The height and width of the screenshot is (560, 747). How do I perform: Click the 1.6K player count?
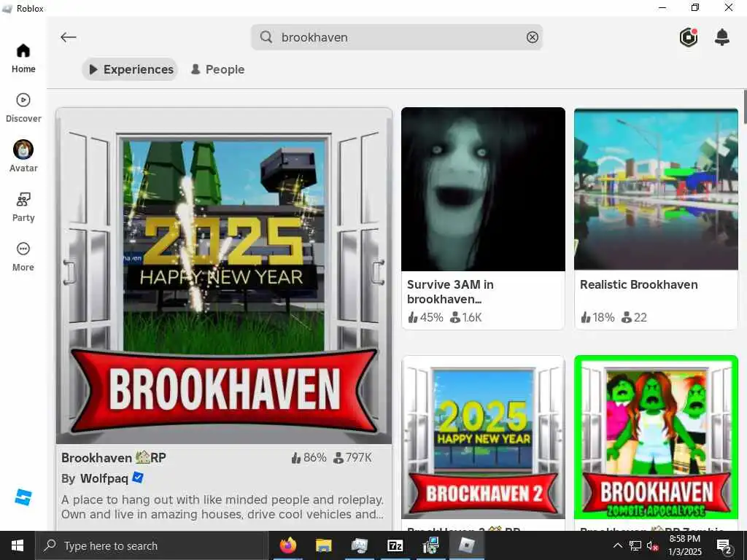(x=466, y=317)
